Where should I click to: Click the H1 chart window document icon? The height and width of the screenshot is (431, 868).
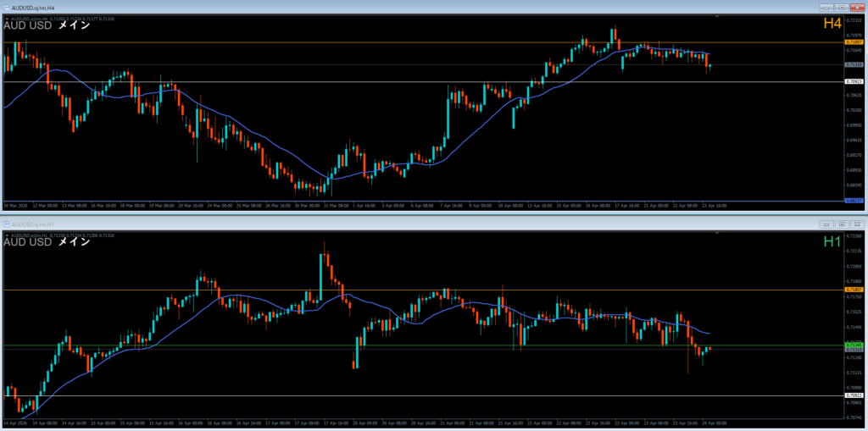pyautogui.click(x=7, y=224)
